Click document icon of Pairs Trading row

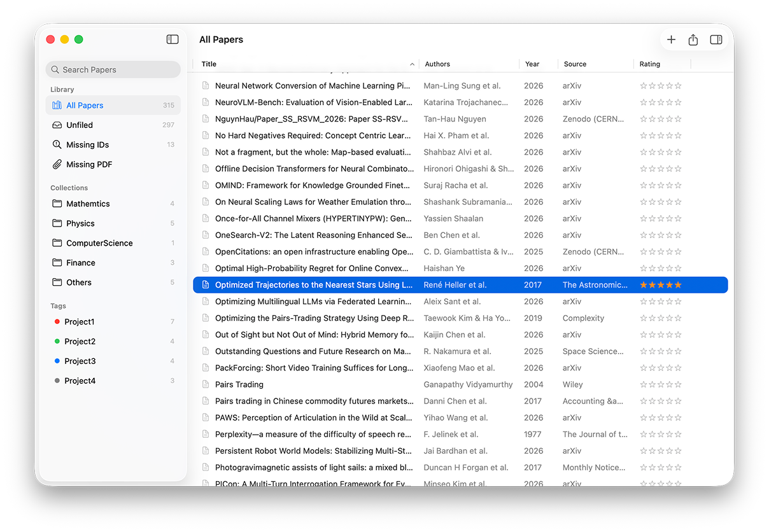coord(206,384)
